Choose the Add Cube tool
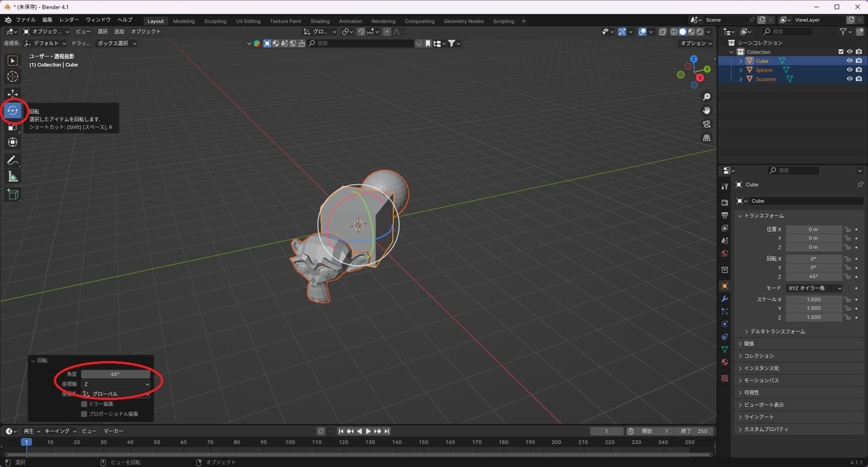Viewport: 868px width, 467px height. point(13,194)
